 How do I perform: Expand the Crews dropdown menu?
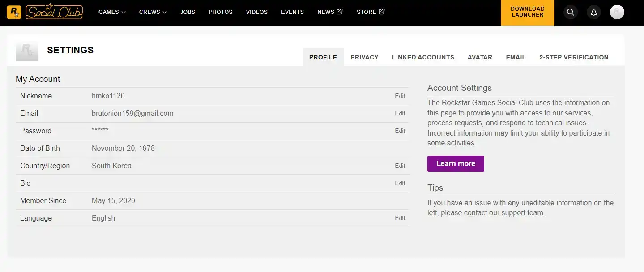[153, 12]
